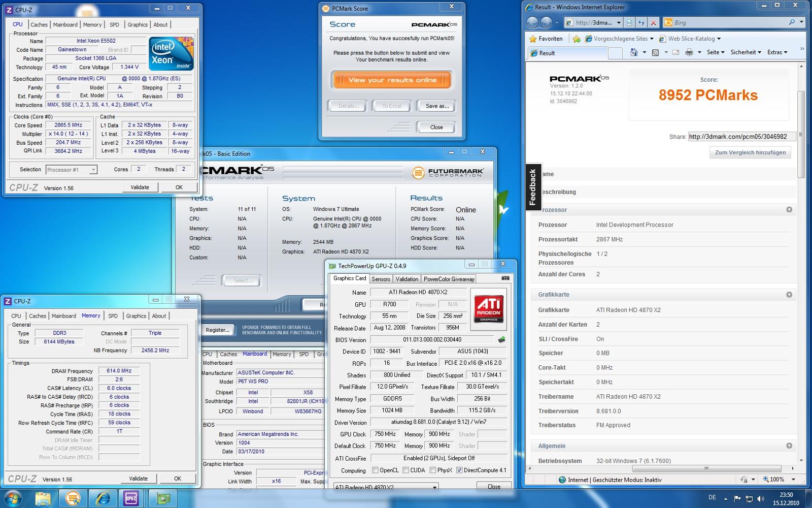812x508 pixels.
Task: Open the Vorgeschlagene Sites dropdown
Action: tap(652, 39)
